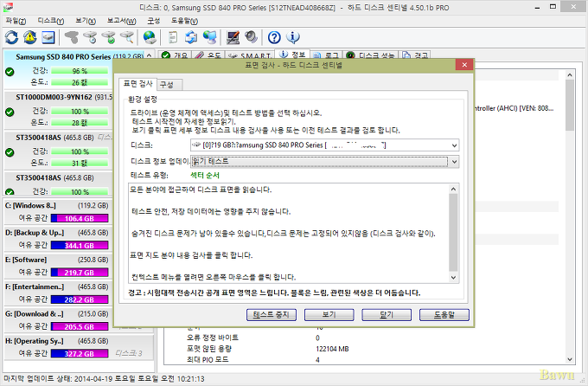588x386 pixels.
Task: Click last update status bar text
Action: tap(104, 379)
